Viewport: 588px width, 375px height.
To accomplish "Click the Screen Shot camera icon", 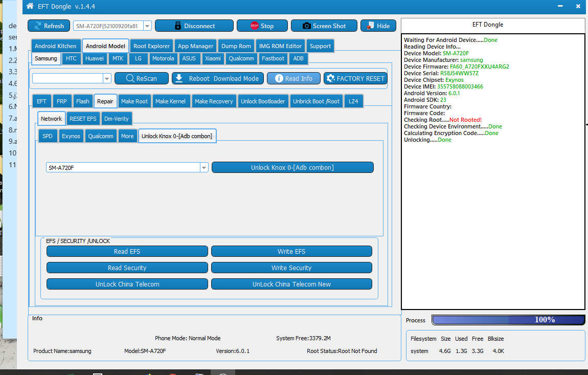I will [307, 26].
